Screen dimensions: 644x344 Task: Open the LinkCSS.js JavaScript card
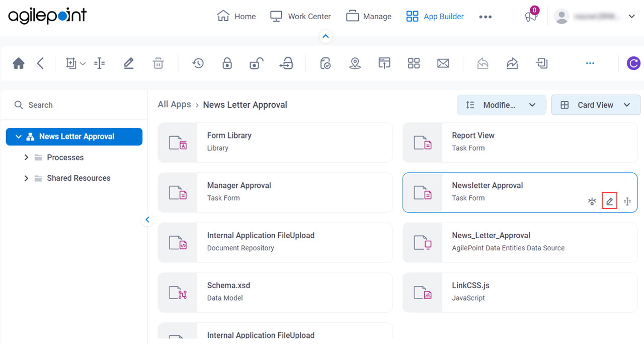520,292
